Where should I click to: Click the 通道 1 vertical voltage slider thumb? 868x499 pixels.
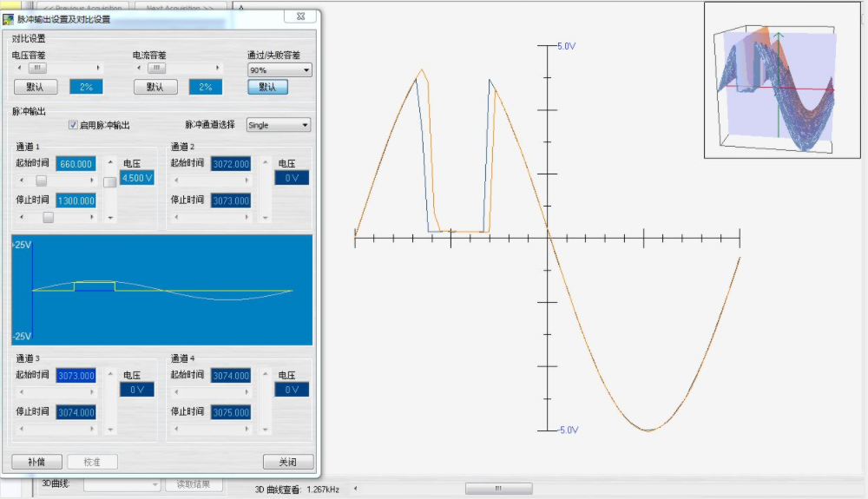(110, 182)
